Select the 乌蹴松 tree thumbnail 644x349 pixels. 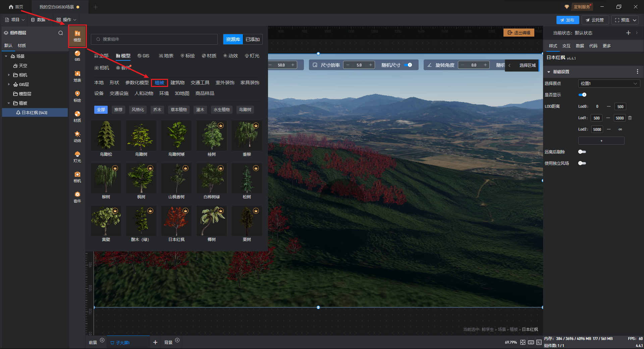(x=106, y=136)
